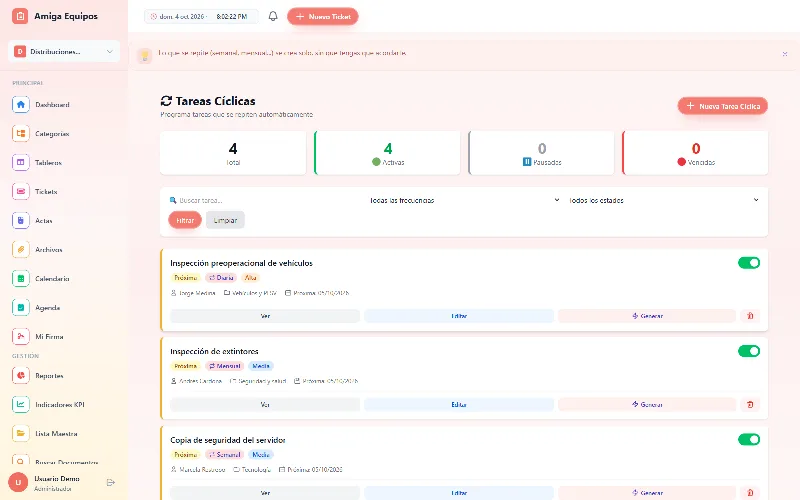
Task: Open the Reportes pie chart icon
Action: (x=20, y=376)
